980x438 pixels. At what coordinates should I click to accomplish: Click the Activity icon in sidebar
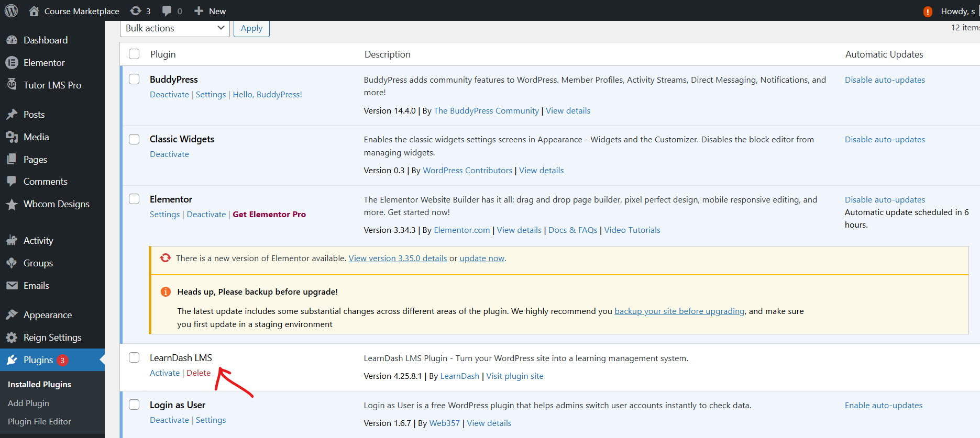coord(12,241)
